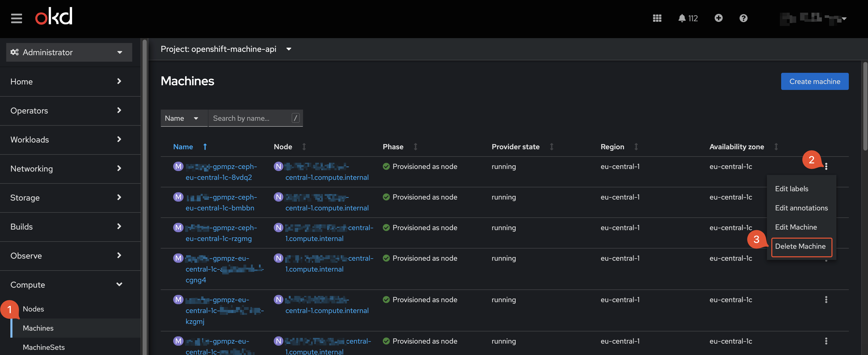
Task: Expand the Observe navigation section
Action: [70, 255]
